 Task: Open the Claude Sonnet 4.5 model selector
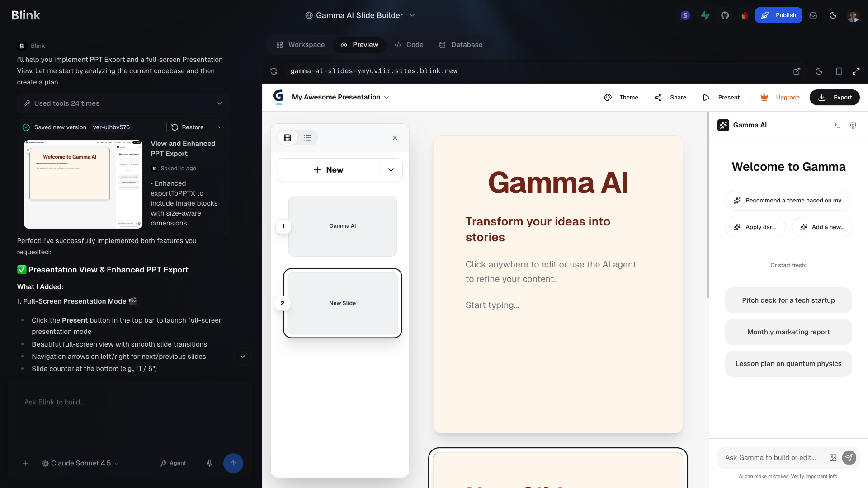pos(80,463)
